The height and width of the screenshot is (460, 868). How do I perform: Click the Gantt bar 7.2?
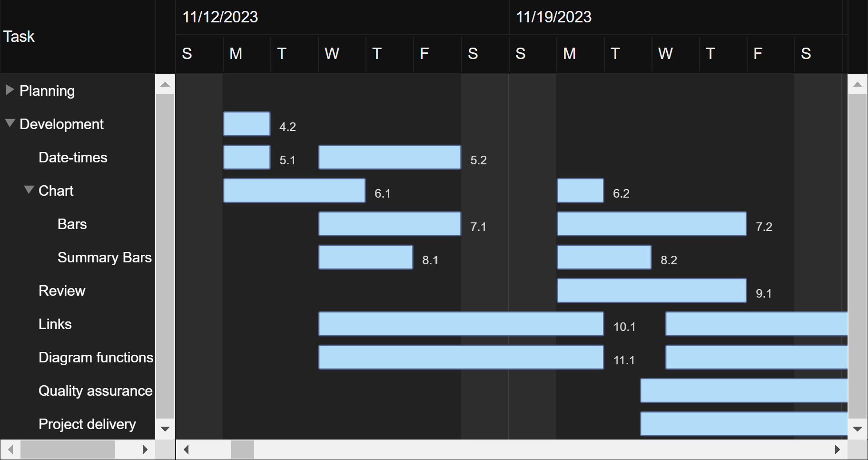[651, 223]
